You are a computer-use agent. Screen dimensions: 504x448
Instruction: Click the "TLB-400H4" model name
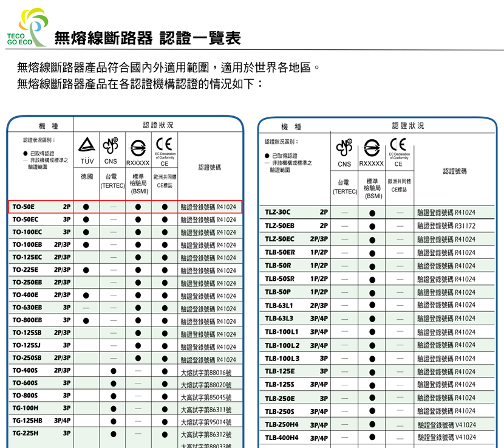(282, 438)
